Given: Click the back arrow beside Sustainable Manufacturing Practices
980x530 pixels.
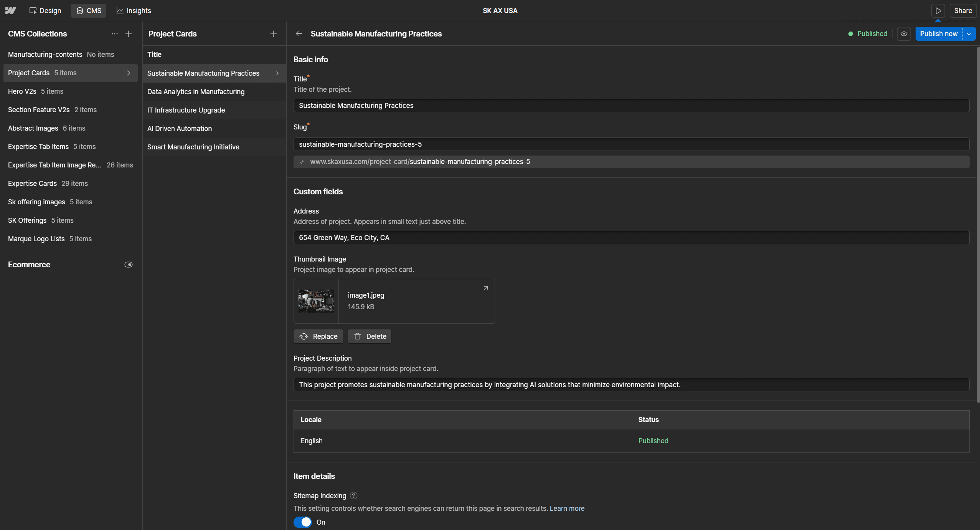Looking at the screenshot, I should [299, 34].
